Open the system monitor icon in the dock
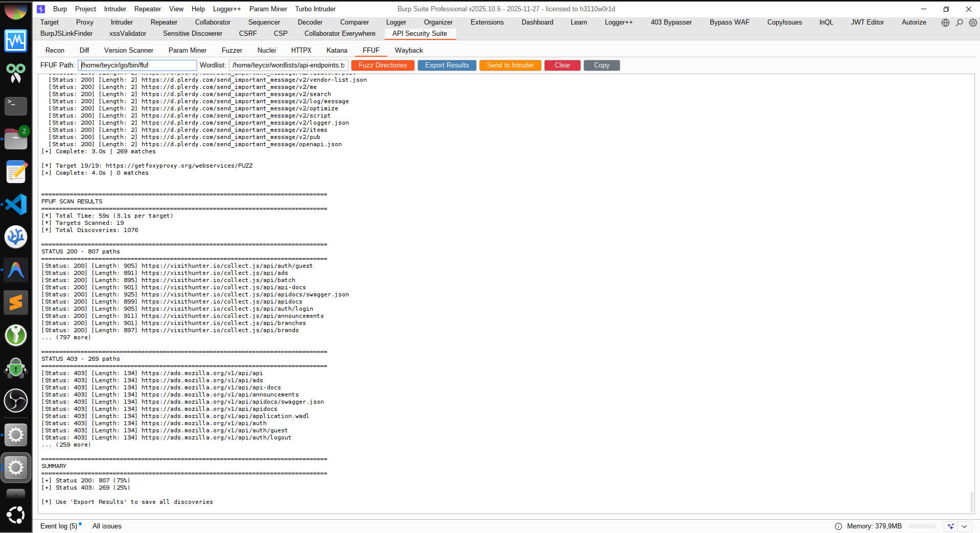This screenshot has height=533, width=980. 16,41
